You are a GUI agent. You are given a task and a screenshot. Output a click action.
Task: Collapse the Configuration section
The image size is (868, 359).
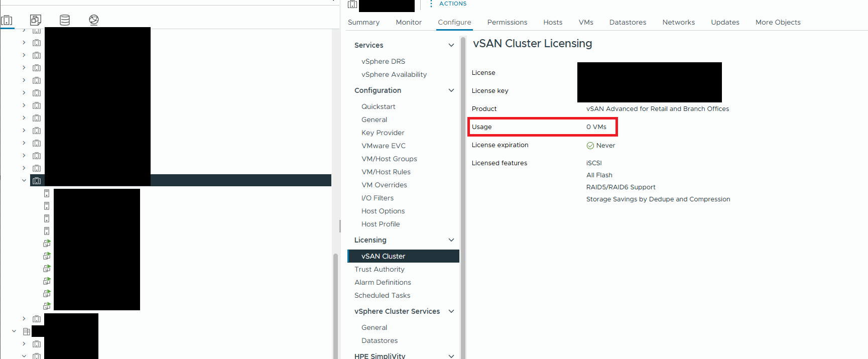[x=451, y=90]
